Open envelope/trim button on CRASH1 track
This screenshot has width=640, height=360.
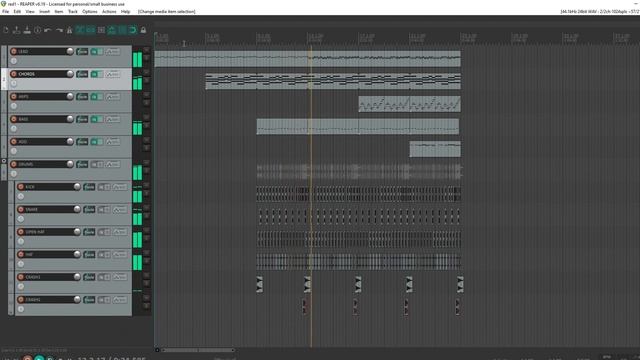[120, 277]
